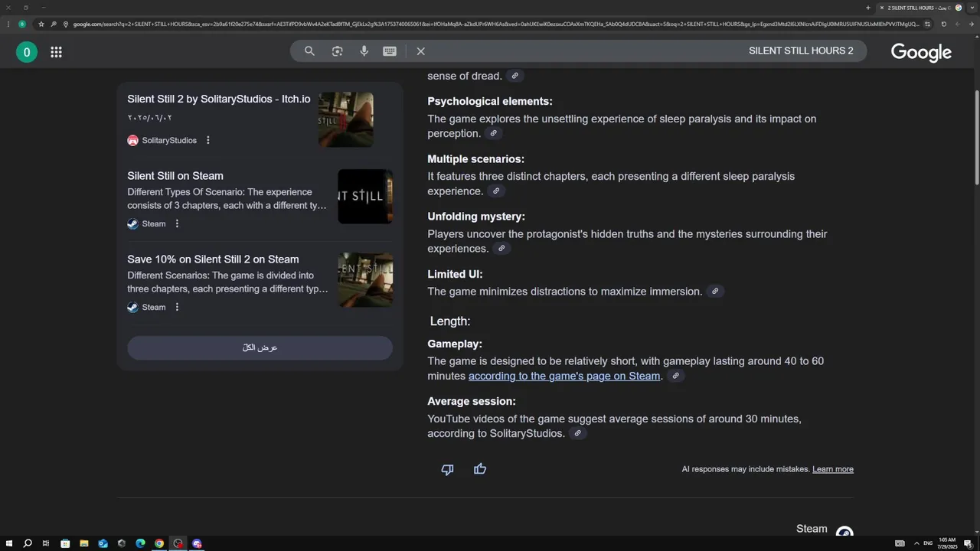The image size is (980, 551).
Task: Click the Silent Still on Steam thumbnail
Action: pyautogui.click(x=365, y=196)
